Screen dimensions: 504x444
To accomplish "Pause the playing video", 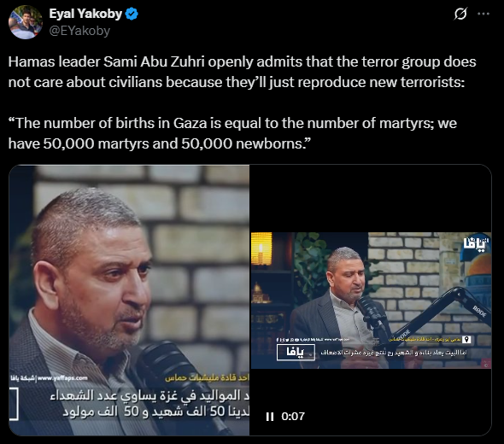I will coord(270,417).
